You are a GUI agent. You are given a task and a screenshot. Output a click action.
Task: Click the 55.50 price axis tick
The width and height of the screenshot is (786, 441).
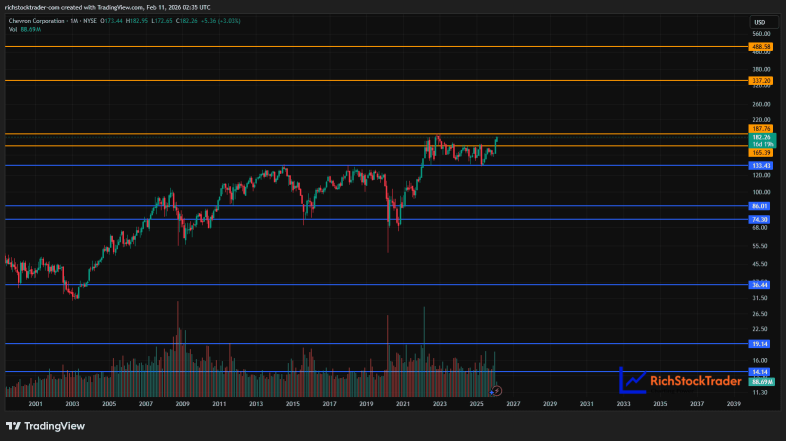click(759, 246)
